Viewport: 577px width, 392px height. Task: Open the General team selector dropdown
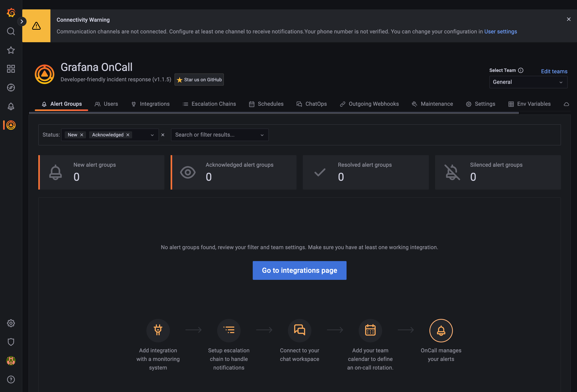(528, 82)
